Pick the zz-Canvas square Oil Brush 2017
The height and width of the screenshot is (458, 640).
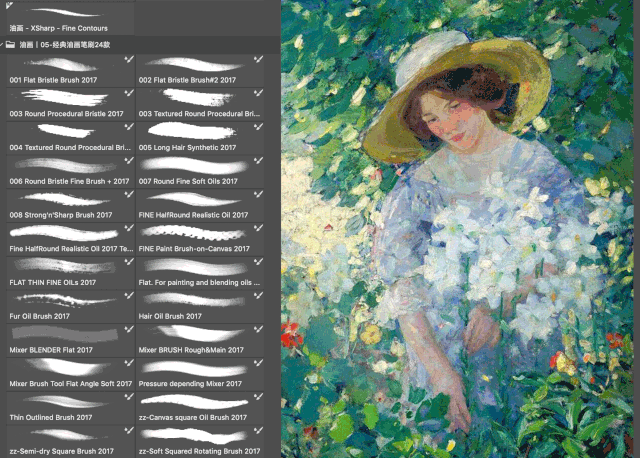tap(200, 408)
